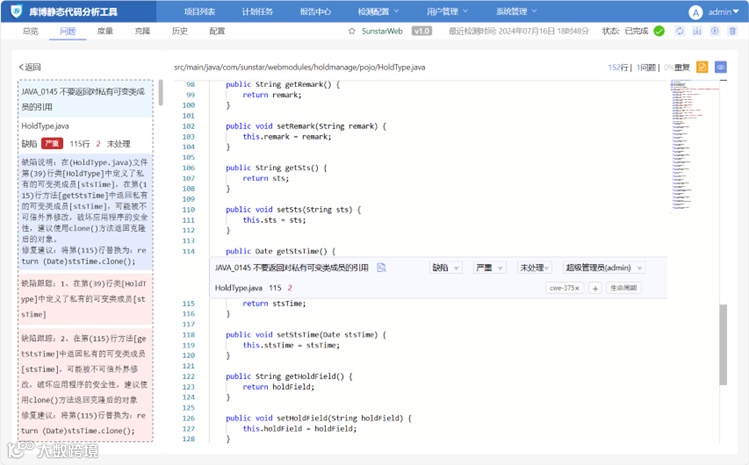Click the 返回 back link
Screen dimensions: 749x465
point(30,67)
